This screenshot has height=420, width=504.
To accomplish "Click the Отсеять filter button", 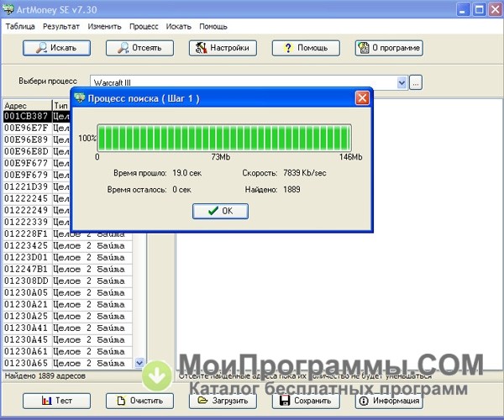I will click(x=139, y=48).
